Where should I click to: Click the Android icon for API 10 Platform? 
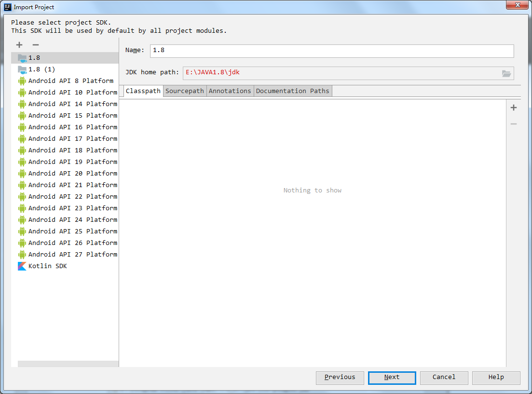click(x=22, y=92)
